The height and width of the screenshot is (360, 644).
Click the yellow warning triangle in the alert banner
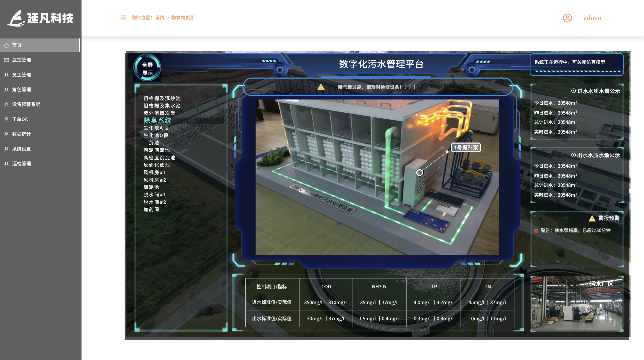coord(321,87)
